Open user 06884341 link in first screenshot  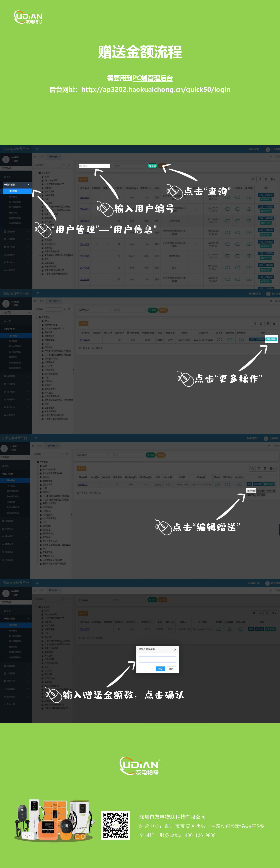tap(84, 209)
